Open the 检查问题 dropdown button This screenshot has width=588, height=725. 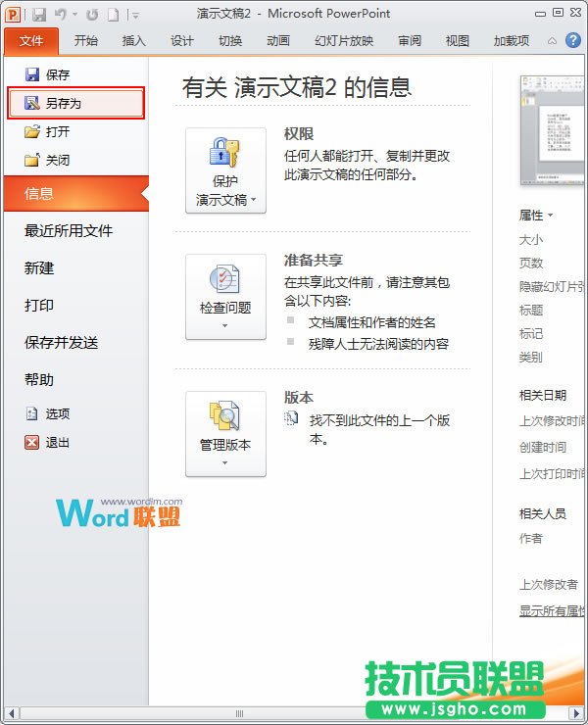point(225,297)
